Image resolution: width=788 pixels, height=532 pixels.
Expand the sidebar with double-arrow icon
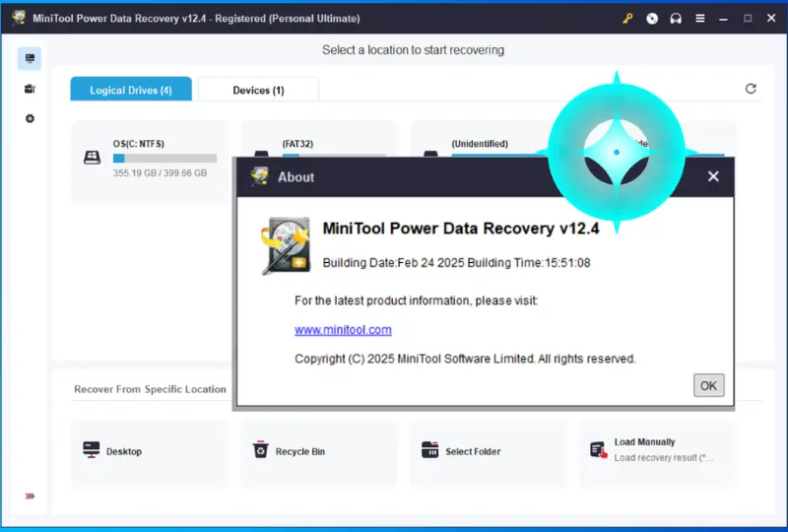(30, 497)
